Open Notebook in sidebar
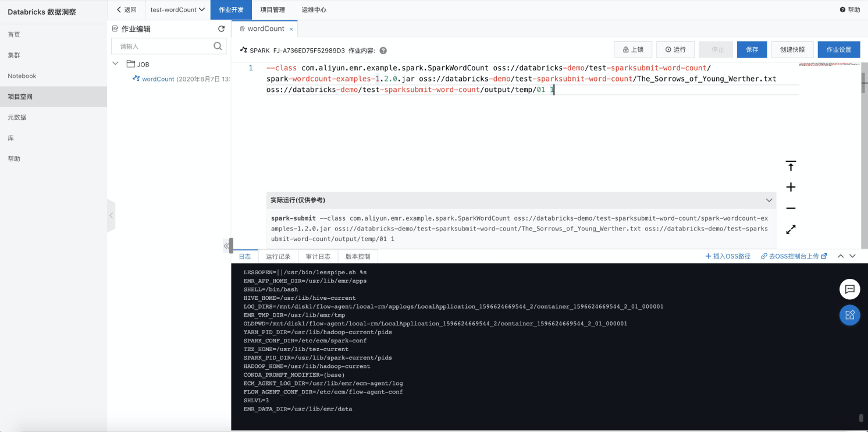The image size is (868, 432). click(54, 76)
